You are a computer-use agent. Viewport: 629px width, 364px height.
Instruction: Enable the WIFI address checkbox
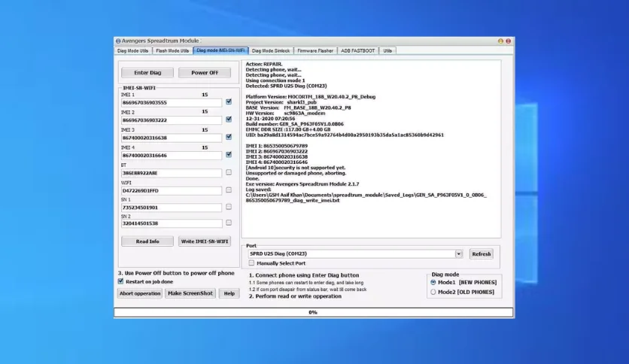(x=229, y=190)
